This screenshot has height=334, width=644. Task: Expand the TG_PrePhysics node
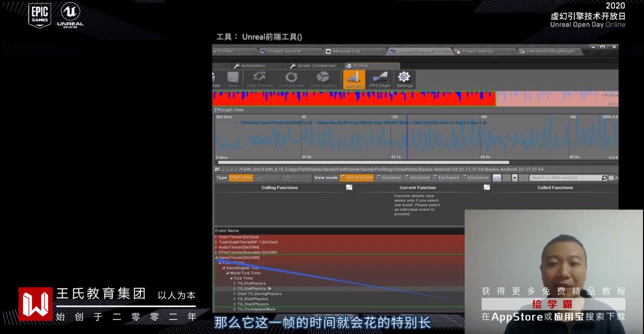click(x=234, y=284)
